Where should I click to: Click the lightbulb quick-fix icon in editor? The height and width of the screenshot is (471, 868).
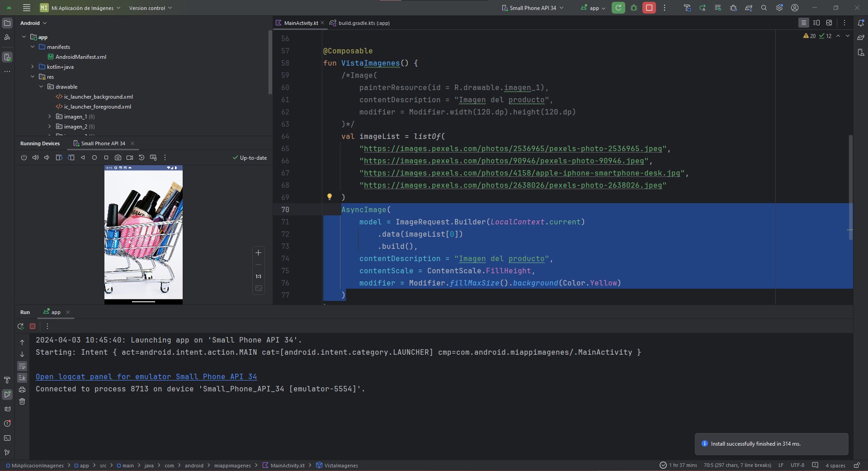330,197
